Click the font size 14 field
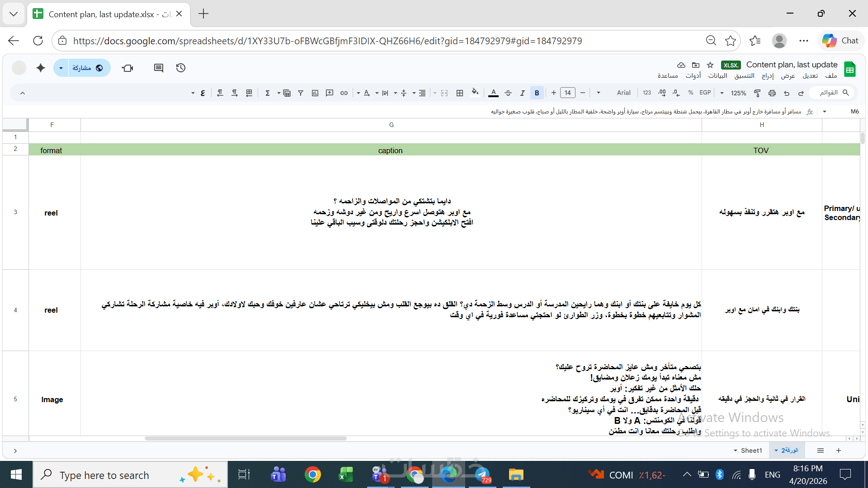 pos(568,93)
